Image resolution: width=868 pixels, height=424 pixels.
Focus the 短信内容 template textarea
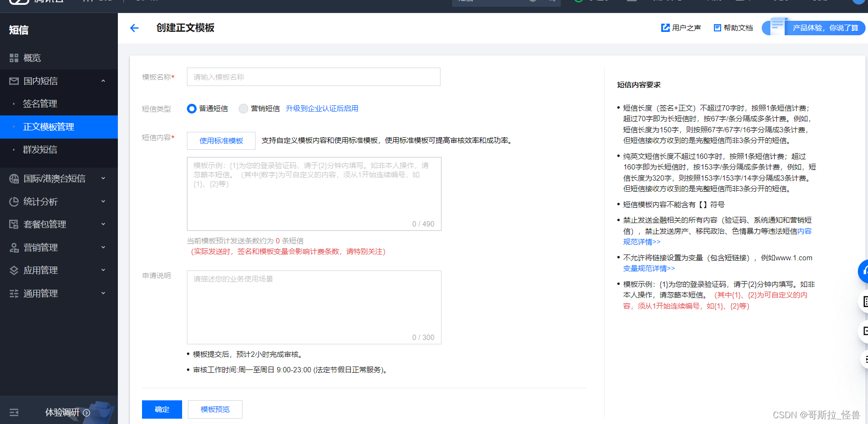(x=314, y=194)
